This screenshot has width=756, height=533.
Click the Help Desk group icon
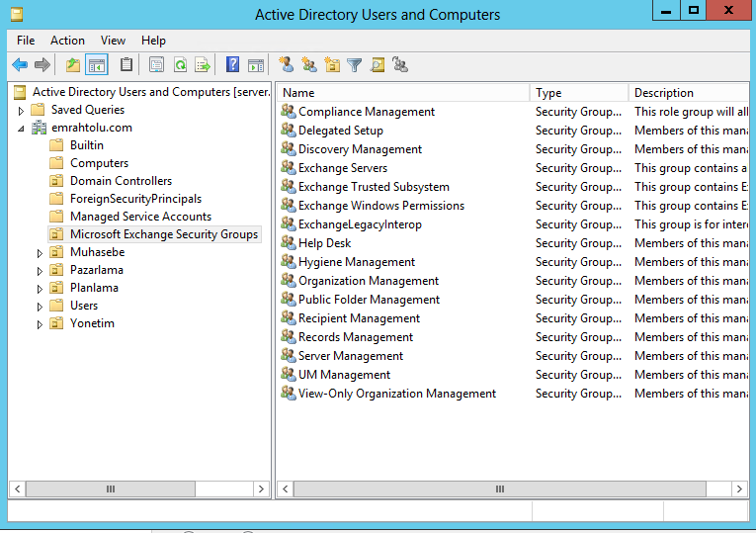289,242
